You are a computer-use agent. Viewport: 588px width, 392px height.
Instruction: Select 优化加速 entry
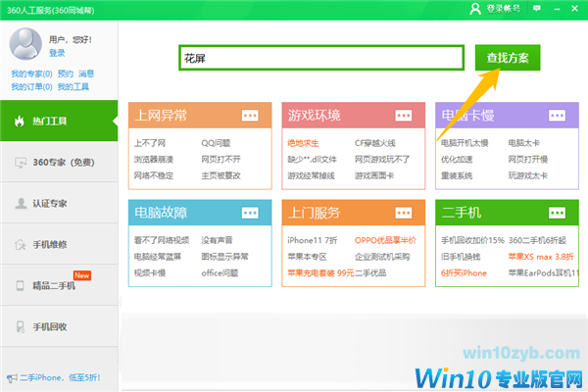coord(457,160)
